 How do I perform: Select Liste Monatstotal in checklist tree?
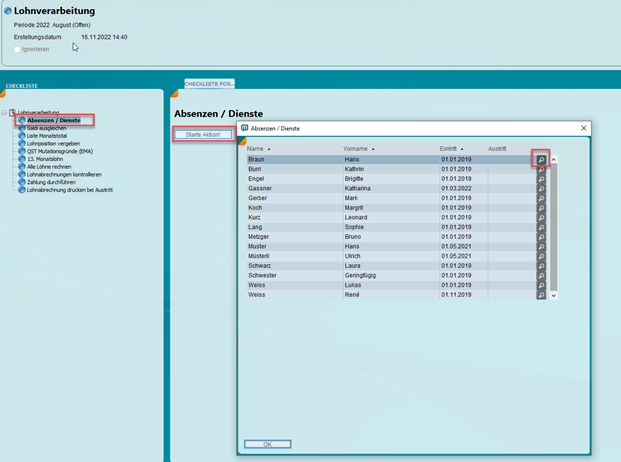click(49, 136)
